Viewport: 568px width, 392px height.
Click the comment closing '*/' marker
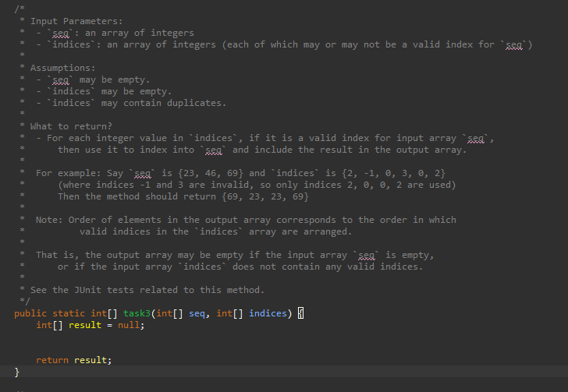click(25, 301)
